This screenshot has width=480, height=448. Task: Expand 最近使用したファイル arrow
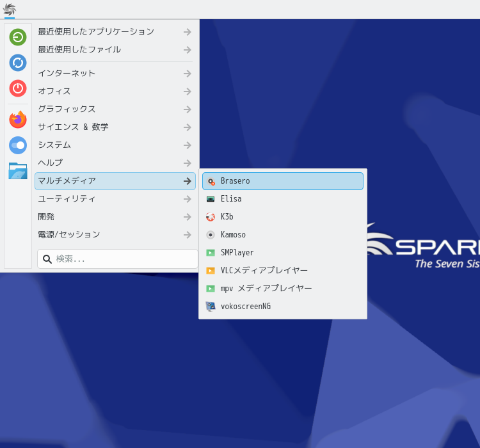coord(188,50)
